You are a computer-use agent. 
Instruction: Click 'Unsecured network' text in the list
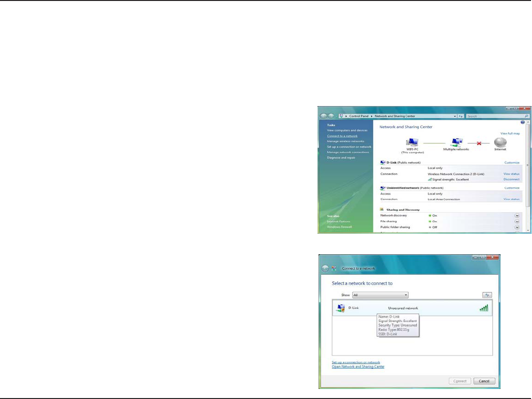403,308
